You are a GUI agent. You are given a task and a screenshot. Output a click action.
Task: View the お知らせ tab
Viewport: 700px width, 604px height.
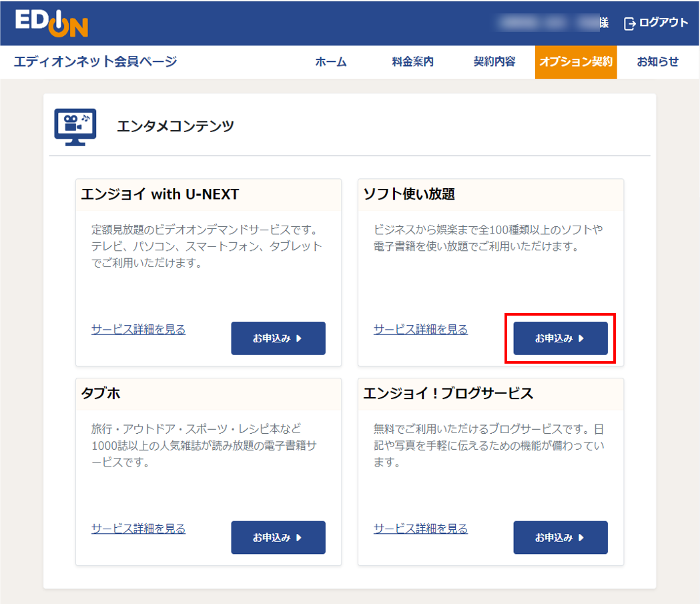[x=657, y=61]
